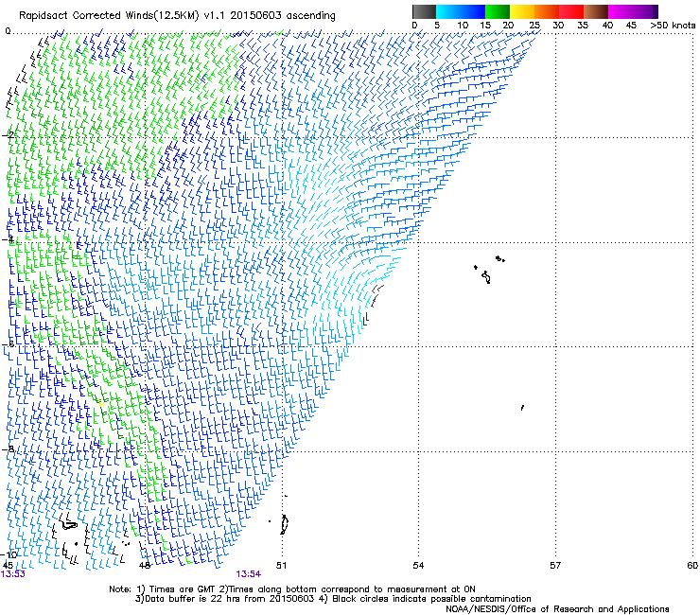Click the '>50 knots' legend label
This screenshot has width=700, height=615.
click(x=673, y=26)
